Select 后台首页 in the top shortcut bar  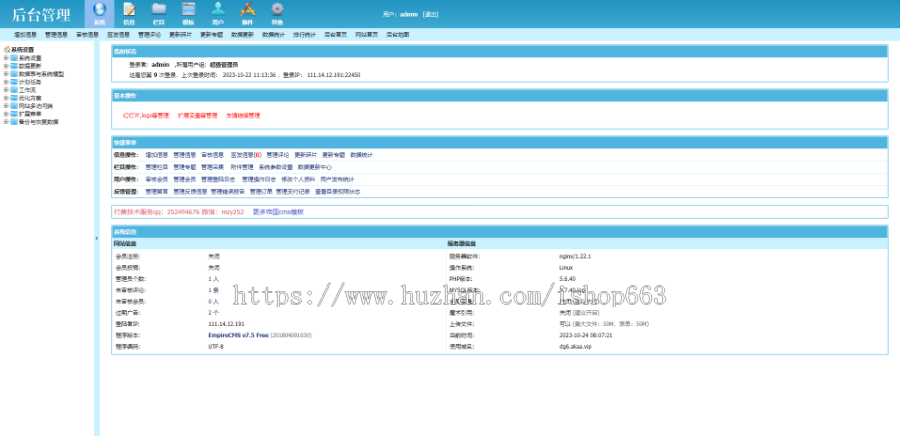coord(335,34)
